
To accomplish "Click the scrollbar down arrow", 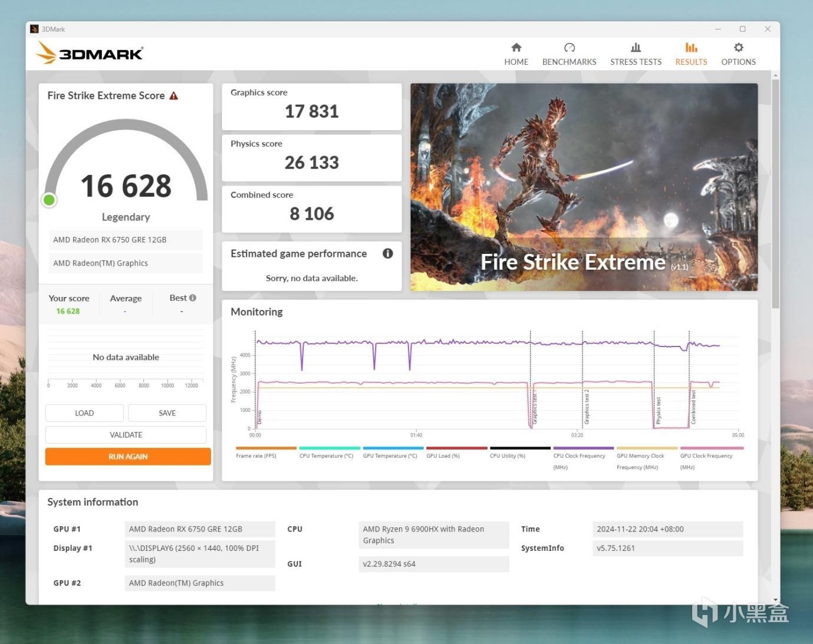I will 775,599.
